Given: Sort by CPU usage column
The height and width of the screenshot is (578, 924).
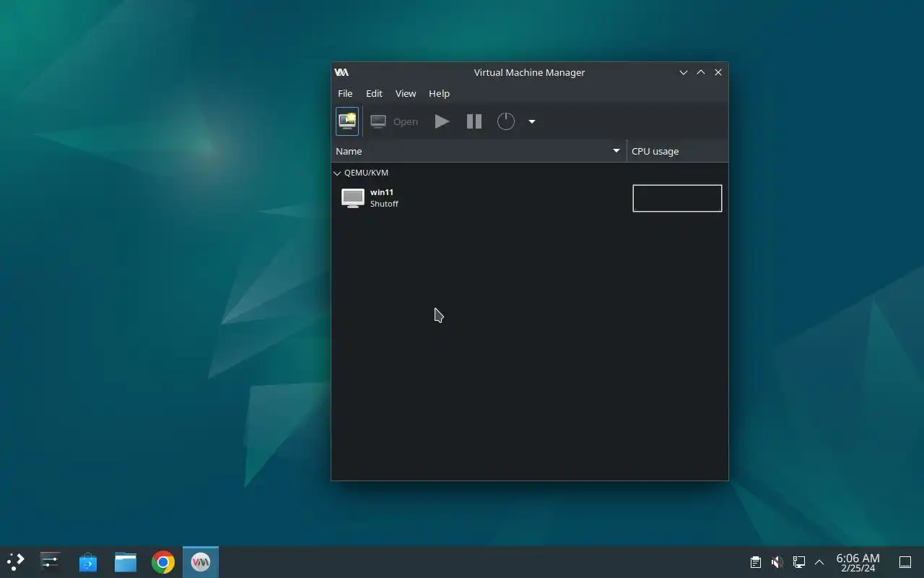Looking at the screenshot, I should pyautogui.click(x=678, y=151).
